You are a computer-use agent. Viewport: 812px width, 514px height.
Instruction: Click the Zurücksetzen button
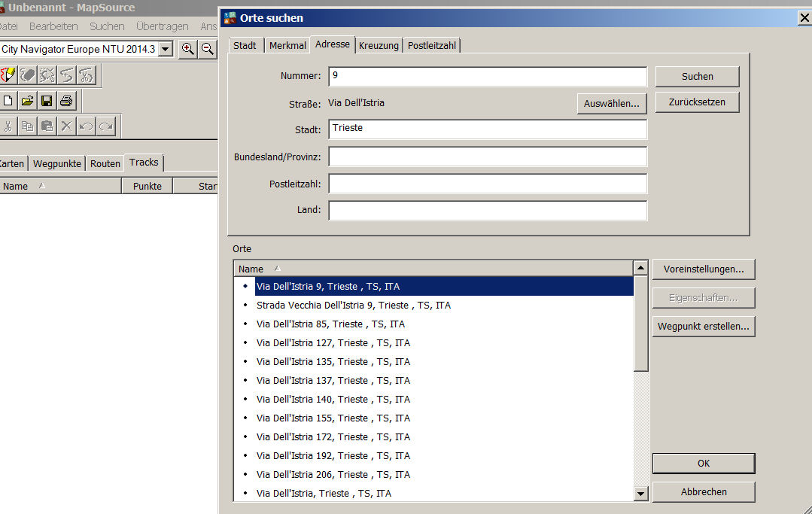click(697, 102)
